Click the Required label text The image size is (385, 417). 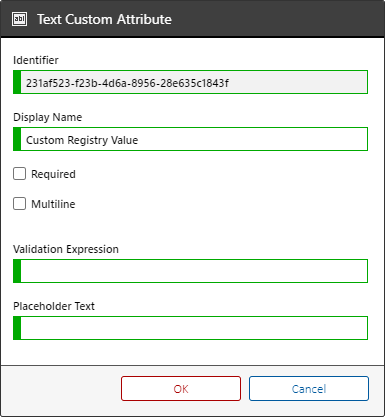pos(53,174)
